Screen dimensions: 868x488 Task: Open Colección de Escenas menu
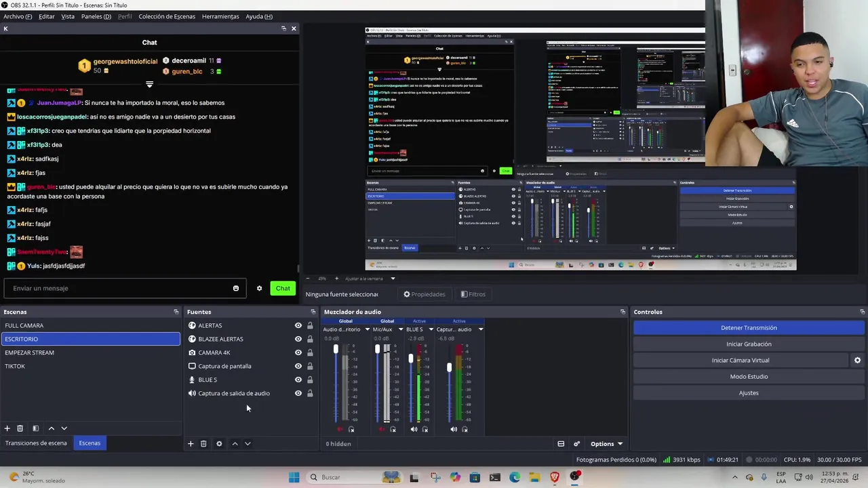167,16
